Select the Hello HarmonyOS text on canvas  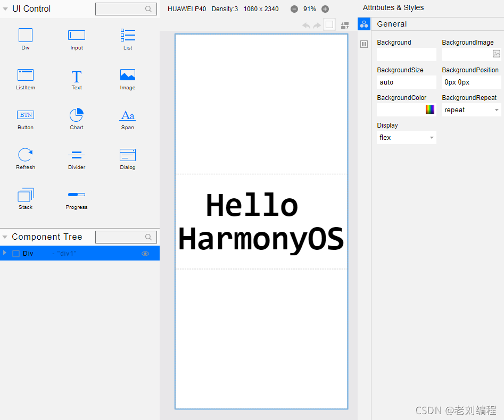pos(261,222)
